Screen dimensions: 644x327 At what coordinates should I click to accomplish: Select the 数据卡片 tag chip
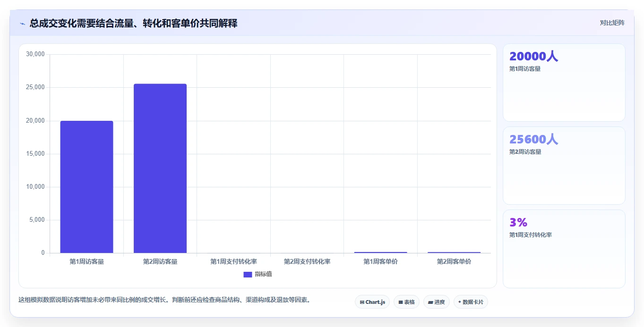coord(471,302)
